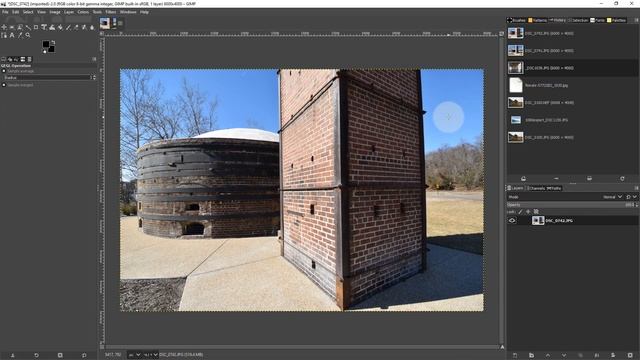Click the background color swatch
This screenshot has width=640, height=360.
(x=51, y=49)
